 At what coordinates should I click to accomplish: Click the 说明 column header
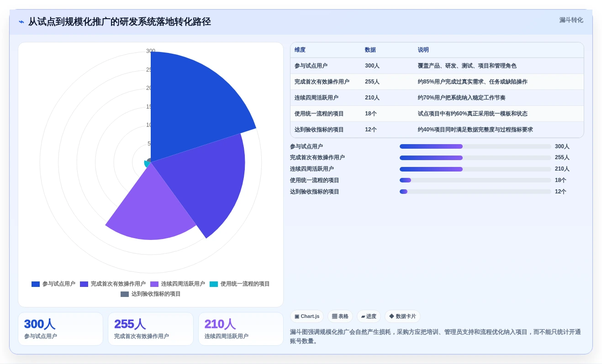423,50
